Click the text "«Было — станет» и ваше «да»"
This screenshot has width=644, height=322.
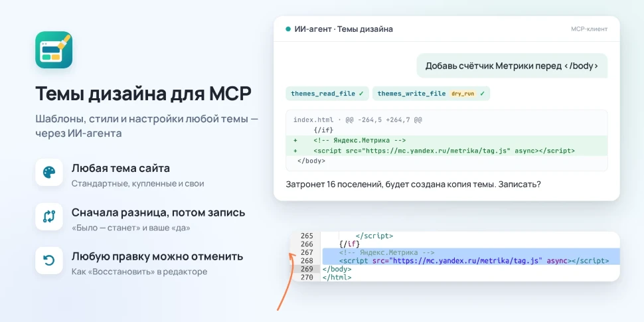point(131,228)
